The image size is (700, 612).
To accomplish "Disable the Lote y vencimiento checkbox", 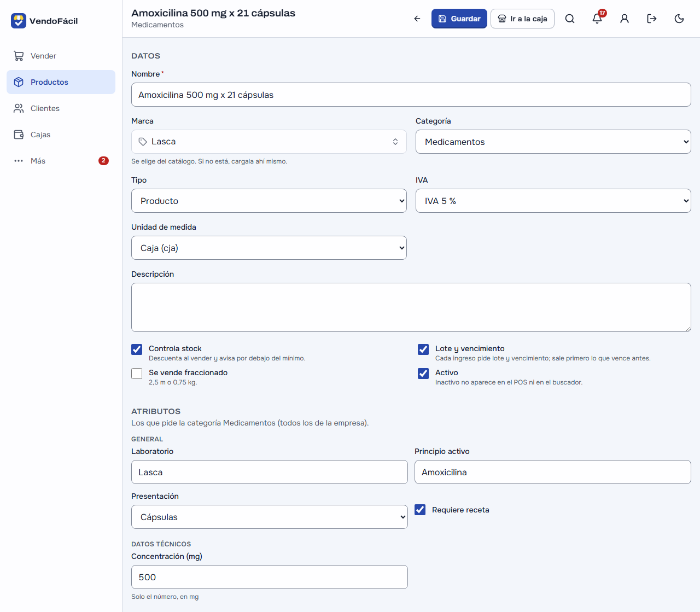I will coord(423,349).
